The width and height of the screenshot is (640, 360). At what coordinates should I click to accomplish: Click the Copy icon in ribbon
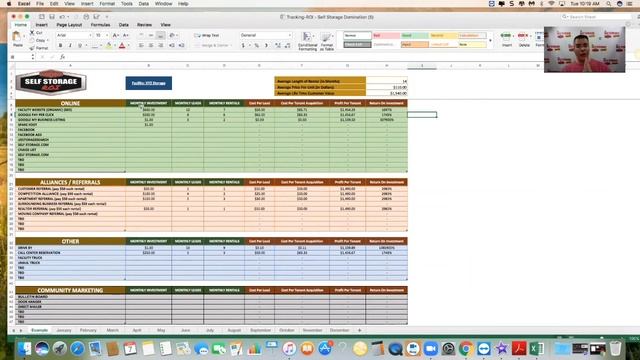[32, 40]
